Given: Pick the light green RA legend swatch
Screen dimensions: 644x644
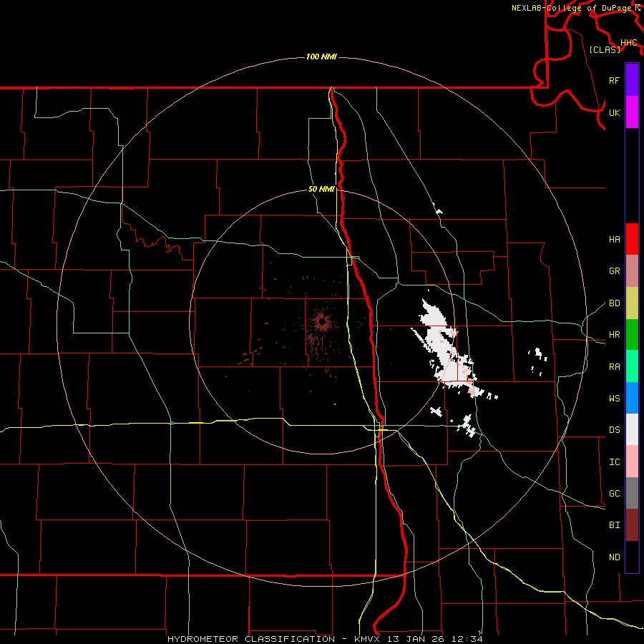Looking at the screenshot, I should pos(632,366).
